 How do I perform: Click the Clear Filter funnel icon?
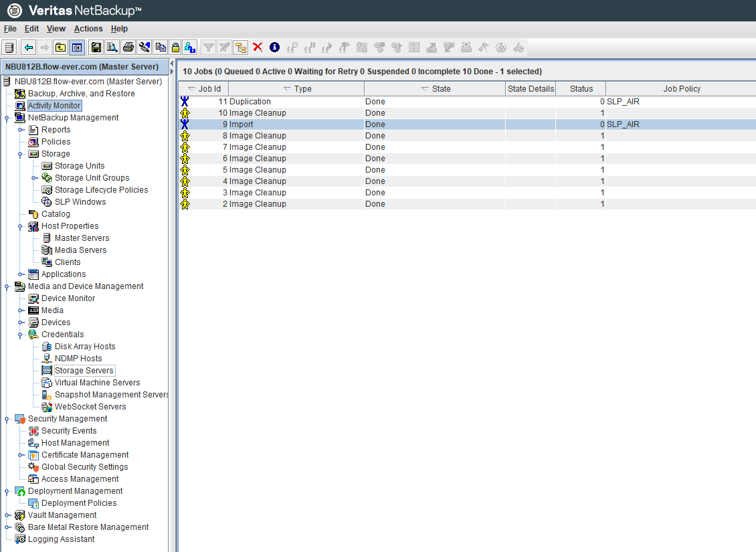coord(224,48)
